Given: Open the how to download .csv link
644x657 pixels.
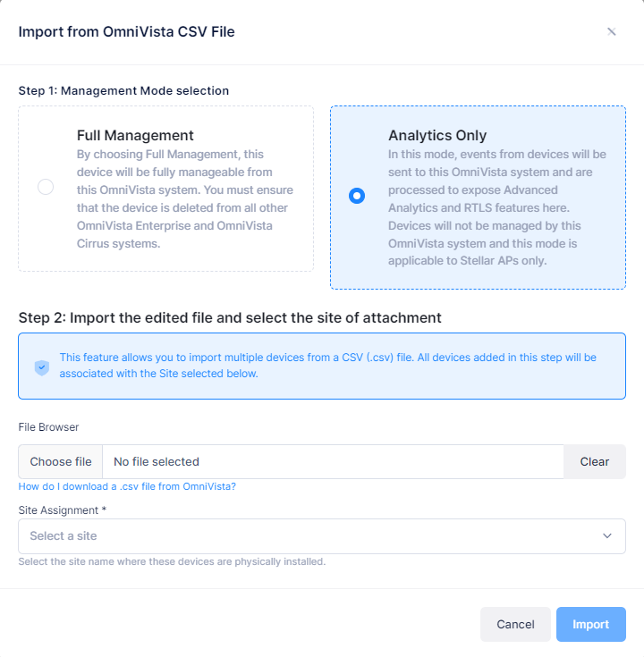Looking at the screenshot, I should pyautogui.click(x=127, y=486).
